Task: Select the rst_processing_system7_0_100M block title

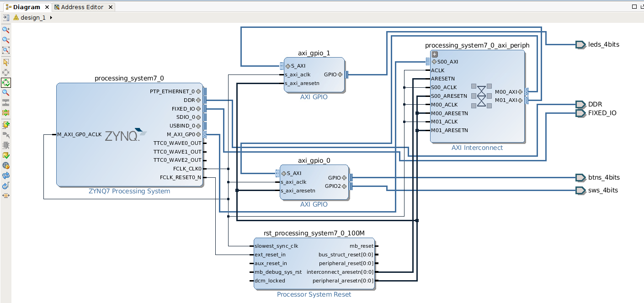Action: coord(314,233)
